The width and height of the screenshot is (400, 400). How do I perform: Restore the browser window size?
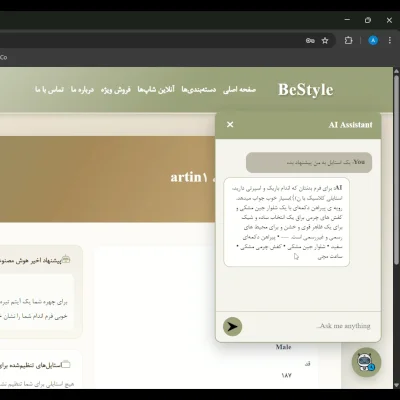[x=368, y=20]
